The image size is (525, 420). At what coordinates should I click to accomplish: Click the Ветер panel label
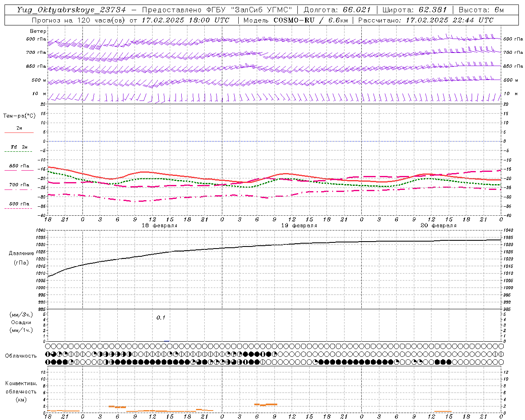[x=38, y=31]
